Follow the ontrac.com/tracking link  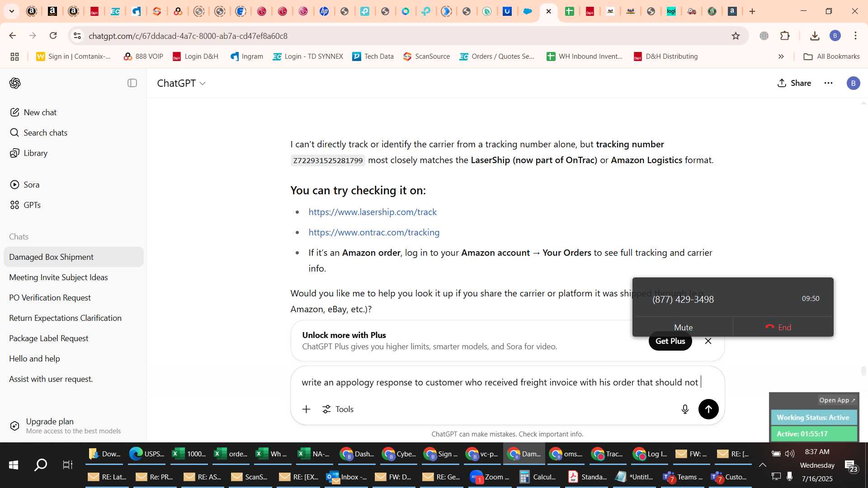click(374, 232)
